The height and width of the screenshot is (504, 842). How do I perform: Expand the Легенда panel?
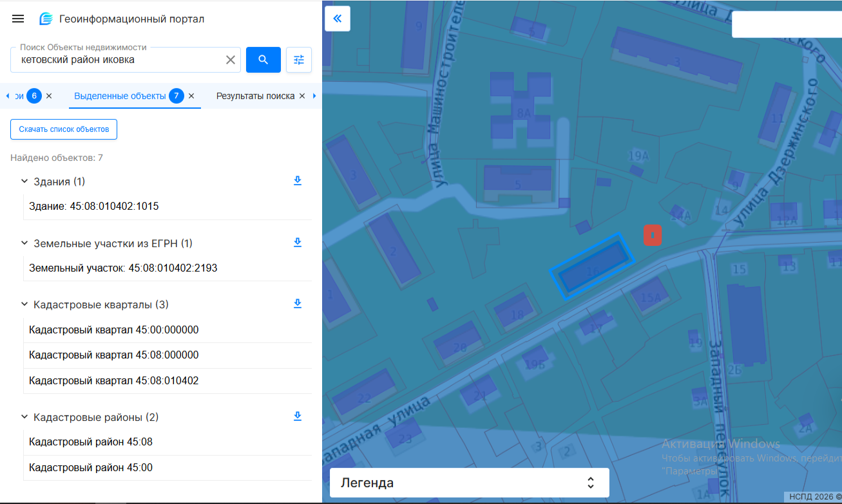click(x=470, y=483)
